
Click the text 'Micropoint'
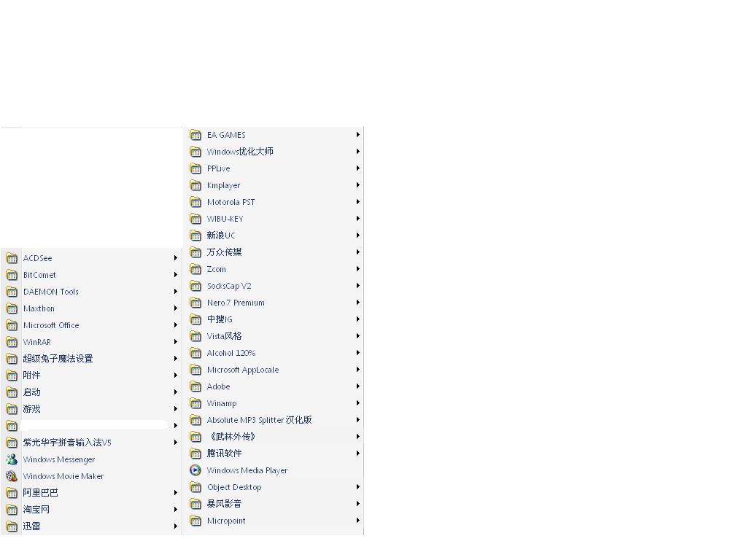click(226, 521)
